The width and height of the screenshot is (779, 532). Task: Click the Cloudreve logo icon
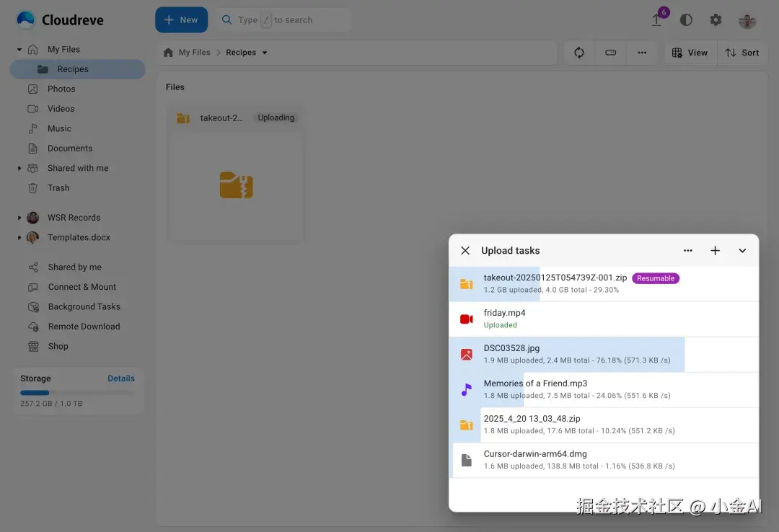[x=26, y=19]
